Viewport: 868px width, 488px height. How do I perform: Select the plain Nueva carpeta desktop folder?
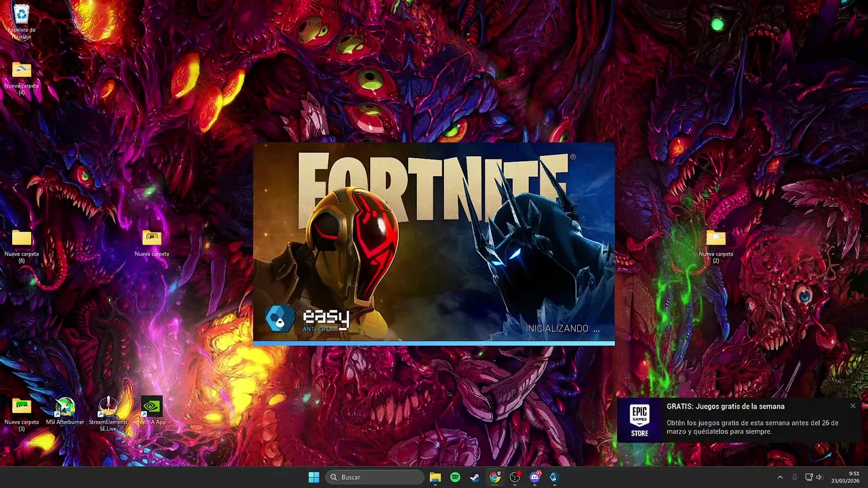[152, 243]
